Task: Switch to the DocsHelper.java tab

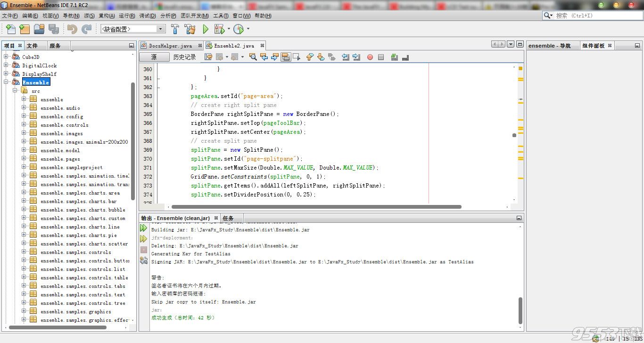Action: [x=170, y=46]
